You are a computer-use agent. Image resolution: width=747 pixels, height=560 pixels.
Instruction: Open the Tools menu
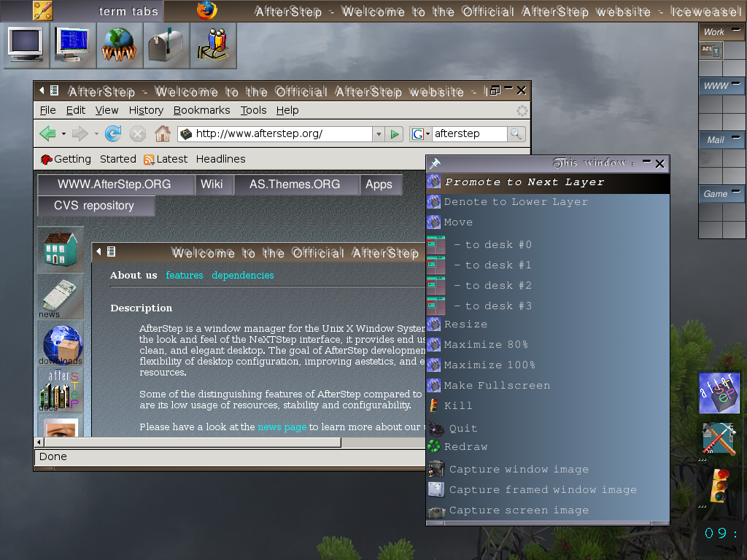point(253,111)
